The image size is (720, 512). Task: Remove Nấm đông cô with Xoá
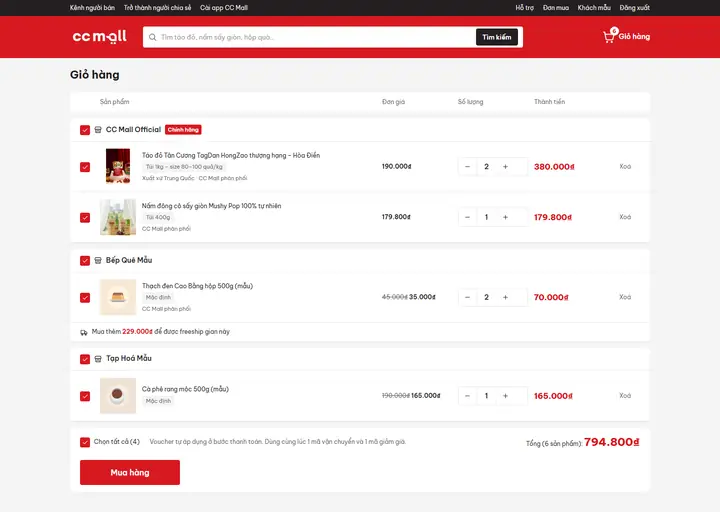click(x=625, y=217)
